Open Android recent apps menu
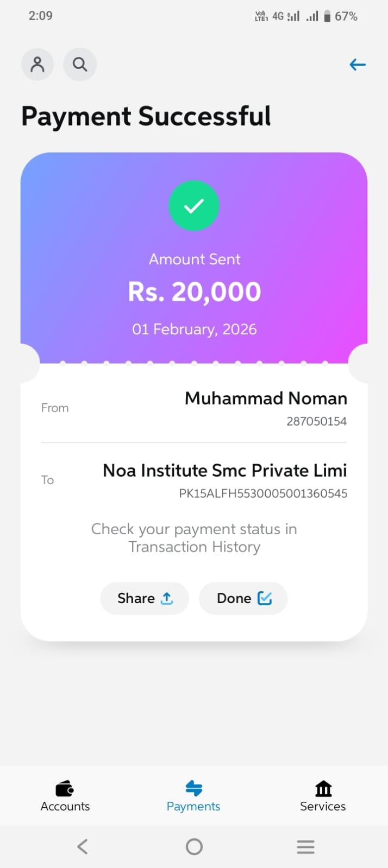Screen dimensions: 388x868 tap(305, 846)
